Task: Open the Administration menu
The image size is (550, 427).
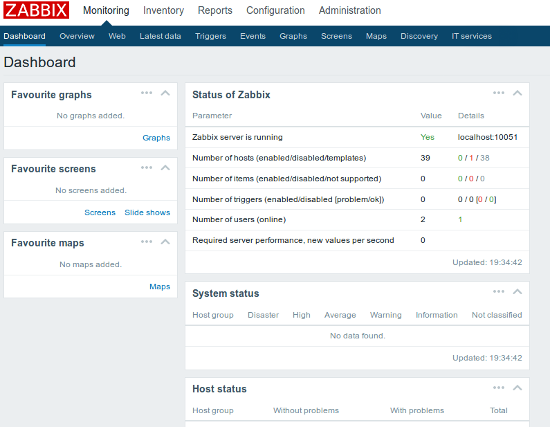Action: pos(350,11)
